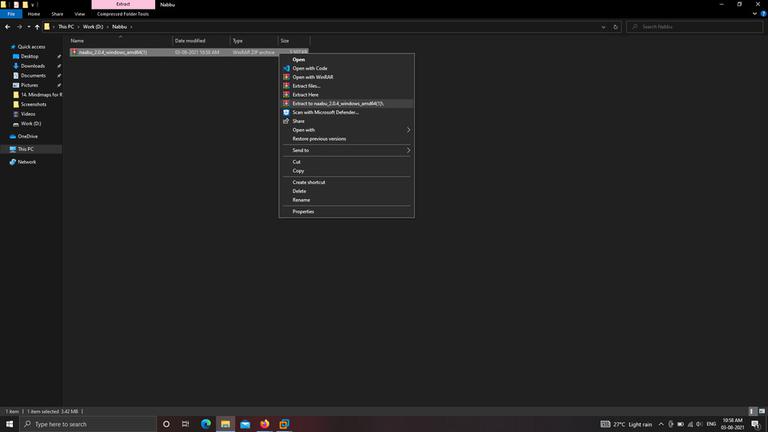This screenshot has height=432, width=768.
Task: Select Cut from context menu
Action: 296,162
